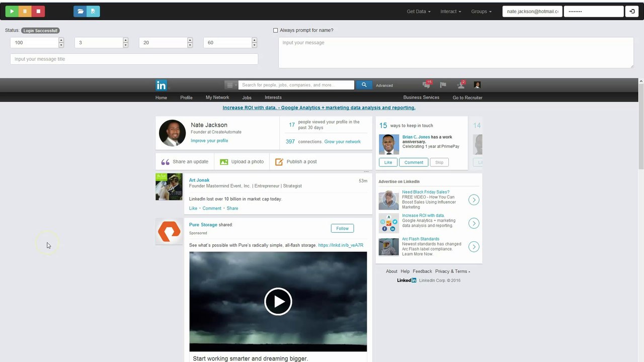Image resolution: width=644 pixels, height=362 pixels.
Task: Click the Need Black Friday Sales ad thumbnail
Action: [x=389, y=200]
